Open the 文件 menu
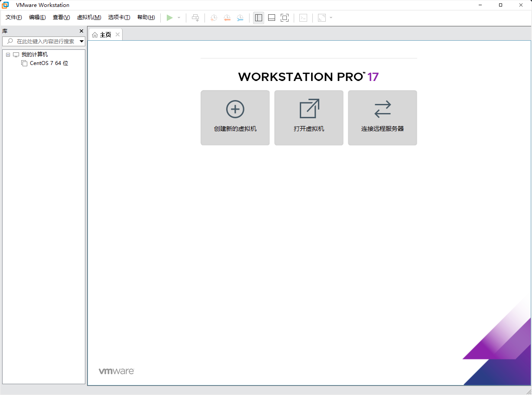The width and height of the screenshot is (532, 395). (13, 17)
